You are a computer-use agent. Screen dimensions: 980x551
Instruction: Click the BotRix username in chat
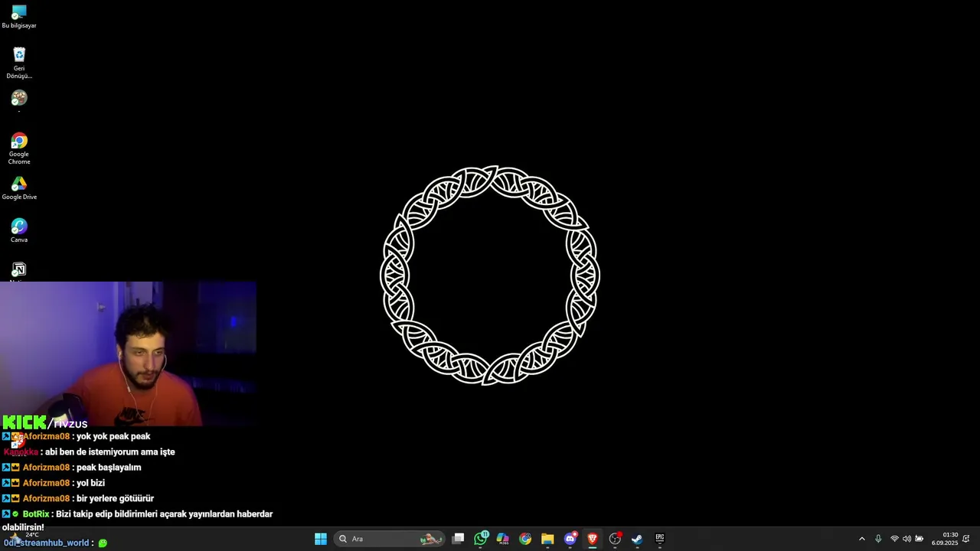[36, 514]
